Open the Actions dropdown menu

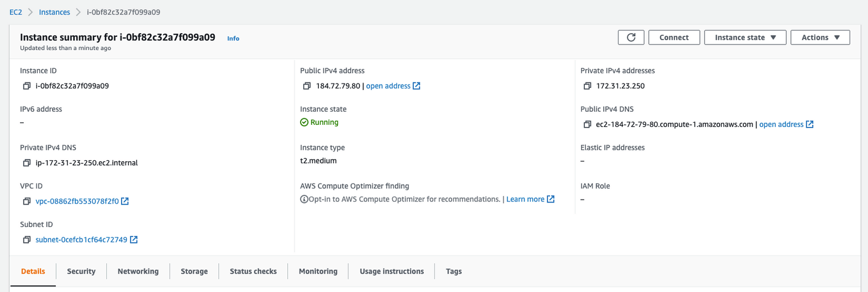820,37
